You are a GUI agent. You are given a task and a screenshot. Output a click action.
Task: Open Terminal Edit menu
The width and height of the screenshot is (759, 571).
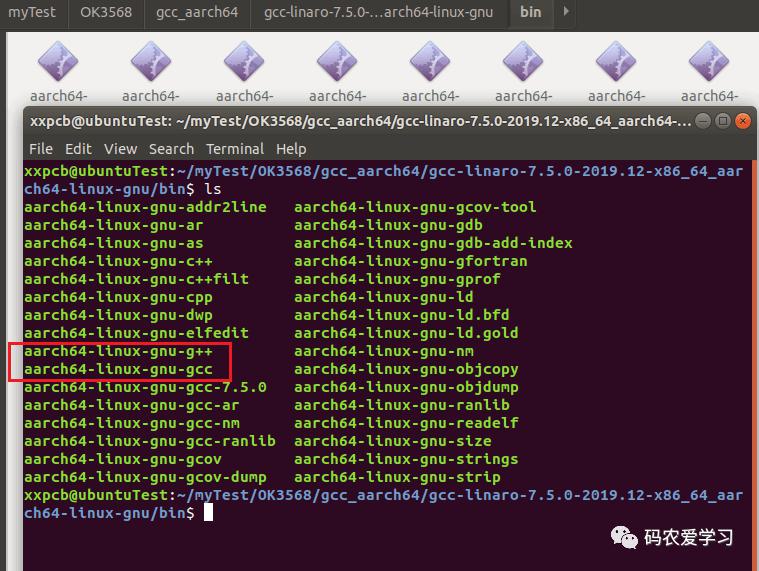click(x=78, y=149)
